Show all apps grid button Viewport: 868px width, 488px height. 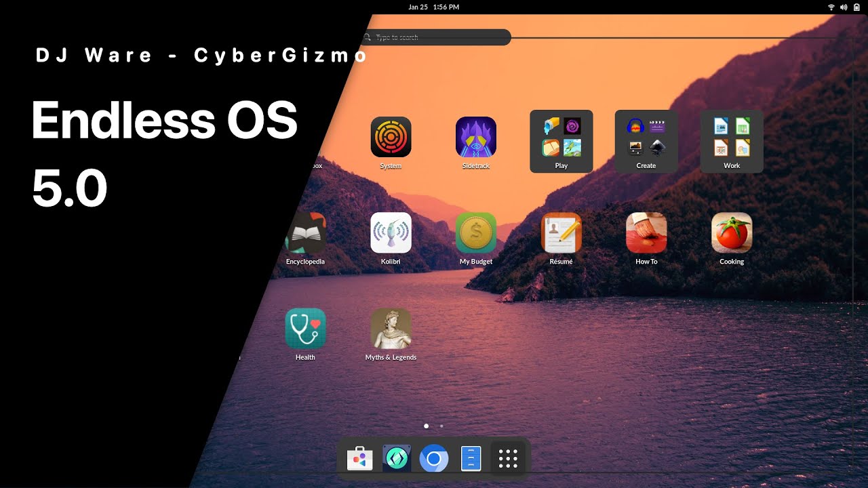pyautogui.click(x=508, y=459)
